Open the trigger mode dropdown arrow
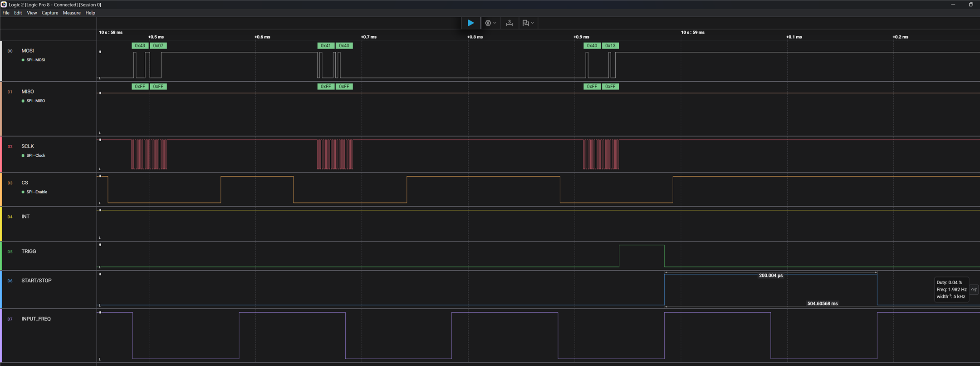980x366 pixels. tap(495, 23)
